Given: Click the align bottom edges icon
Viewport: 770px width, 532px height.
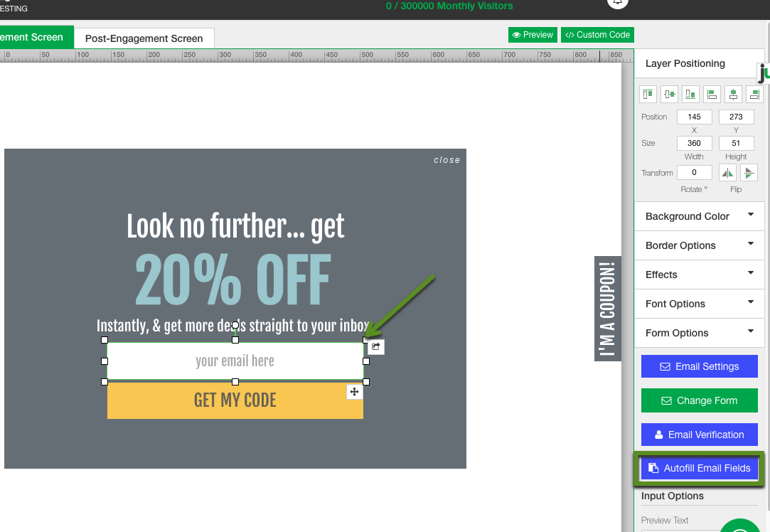Looking at the screenshot, I should tap(690, 94).
